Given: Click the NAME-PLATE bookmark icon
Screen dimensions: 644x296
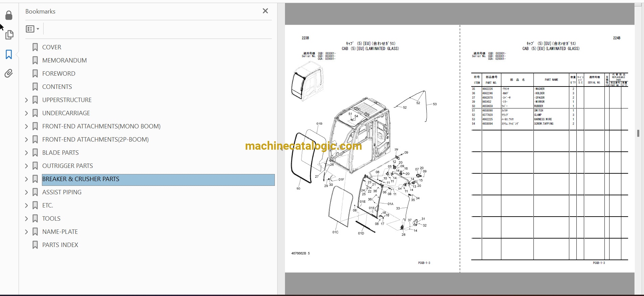Looking at the screenshot, I should (x=35, y=232).
